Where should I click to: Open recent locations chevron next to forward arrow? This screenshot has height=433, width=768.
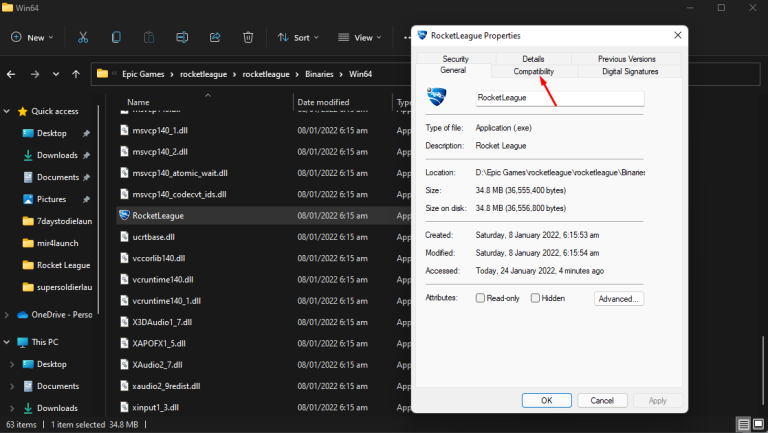(56, 74)
